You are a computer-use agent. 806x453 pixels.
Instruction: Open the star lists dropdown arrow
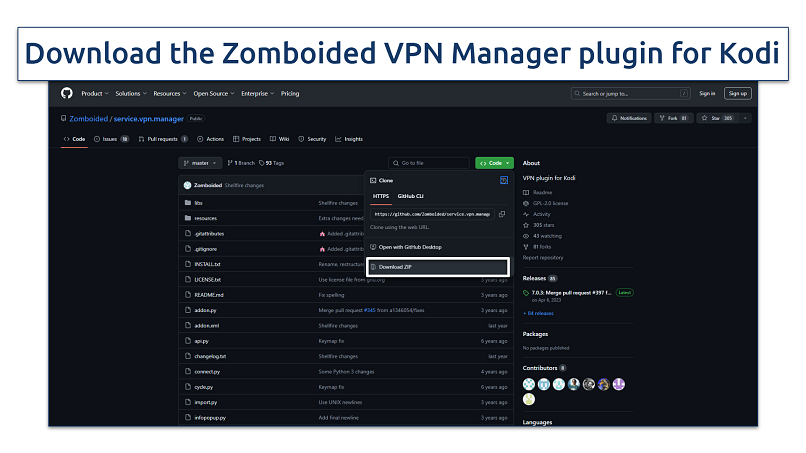(743, 118)
